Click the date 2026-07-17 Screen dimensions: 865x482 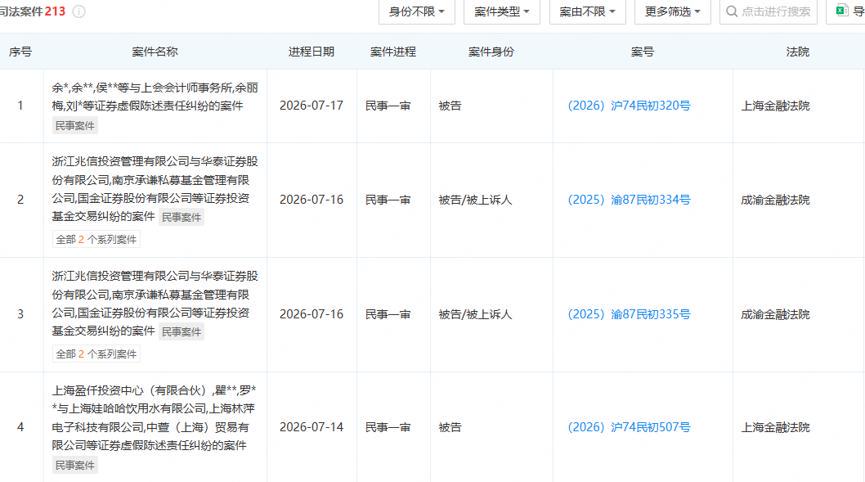(311, 105)
